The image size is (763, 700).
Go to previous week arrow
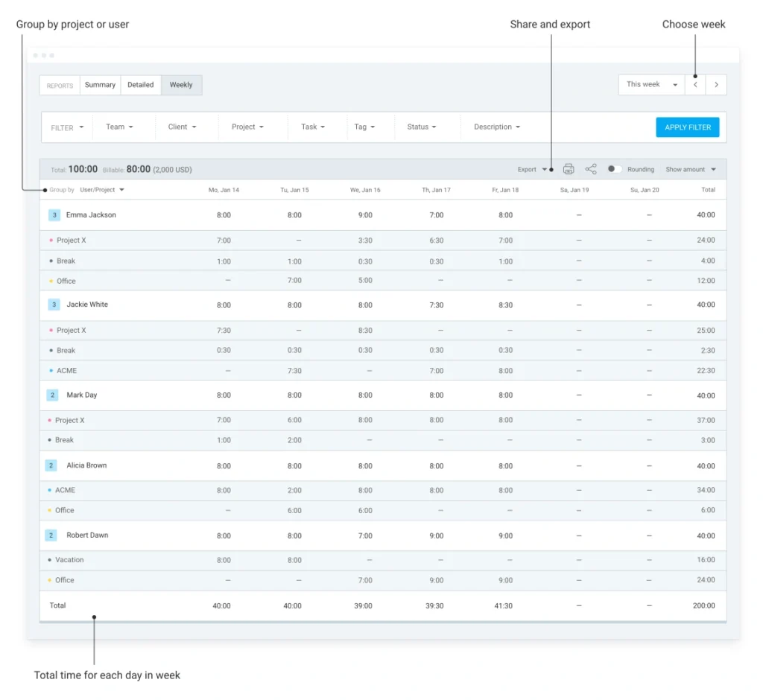(x=695, y=85)
